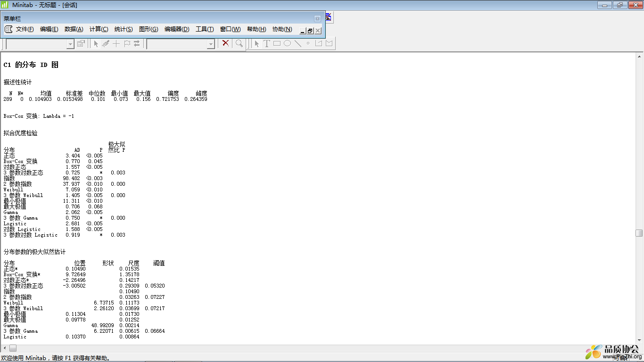Open the 文件(F) menu
Image resolution: width=644 pixels, height=362 pixels.
tap(25, 29)
